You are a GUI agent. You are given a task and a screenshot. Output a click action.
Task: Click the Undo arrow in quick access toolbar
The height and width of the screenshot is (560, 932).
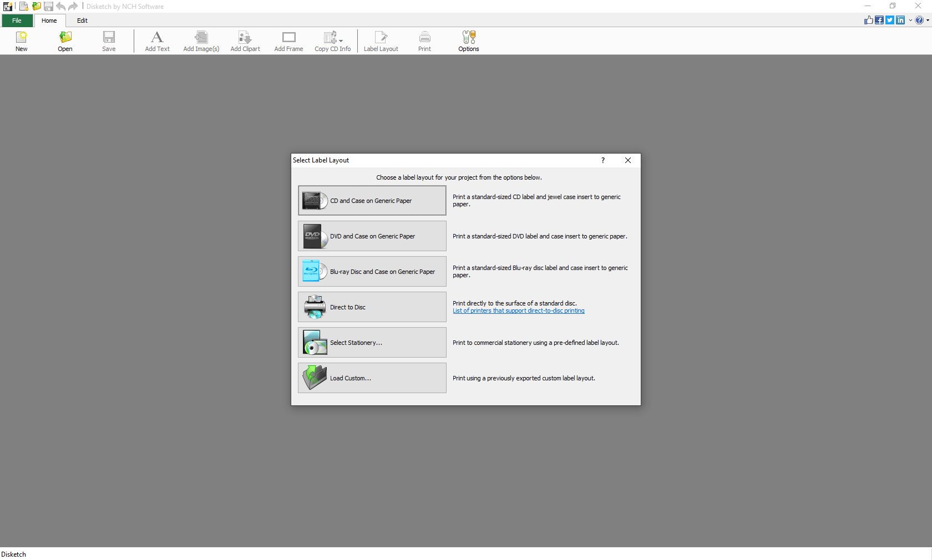point(60,6)
